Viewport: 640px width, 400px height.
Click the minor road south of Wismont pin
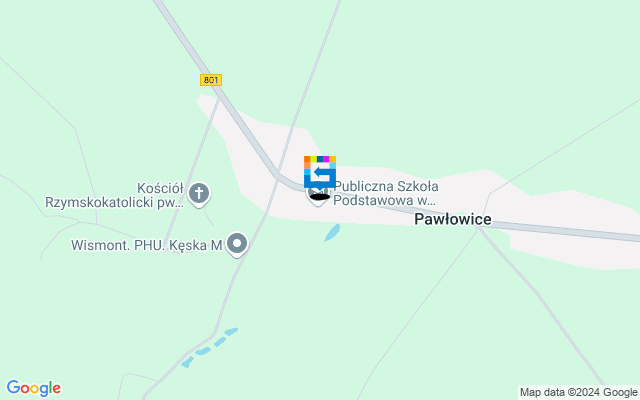[x=227, y=298]
